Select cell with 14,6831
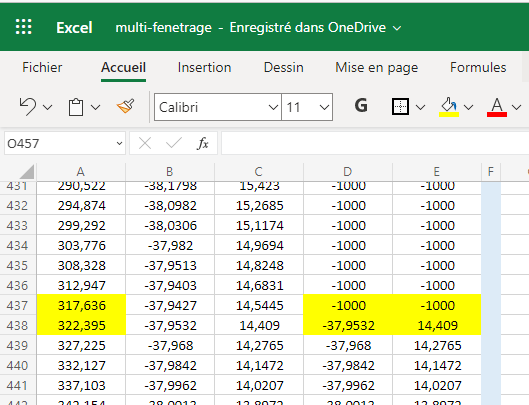529x405 pixels. (x=259, y=286)
